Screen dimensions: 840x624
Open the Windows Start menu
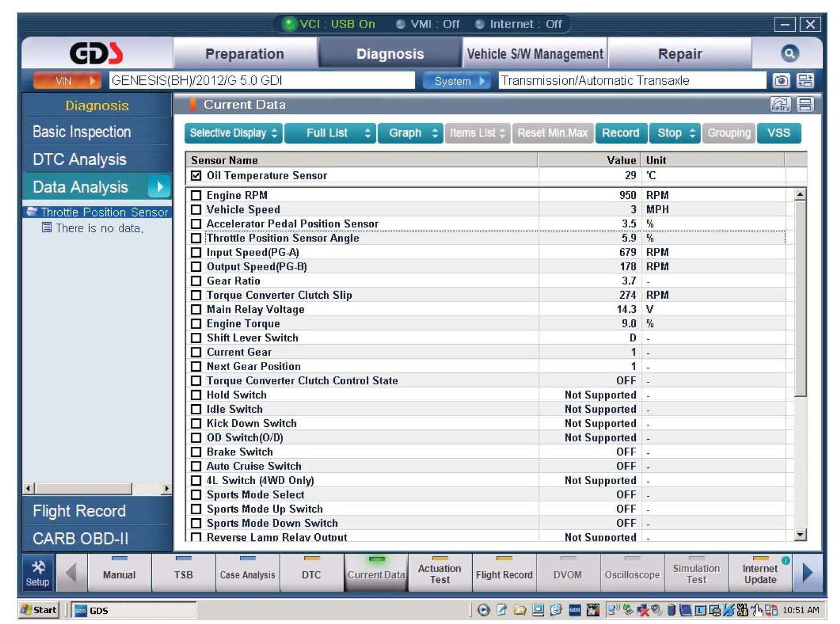[38, 610]
